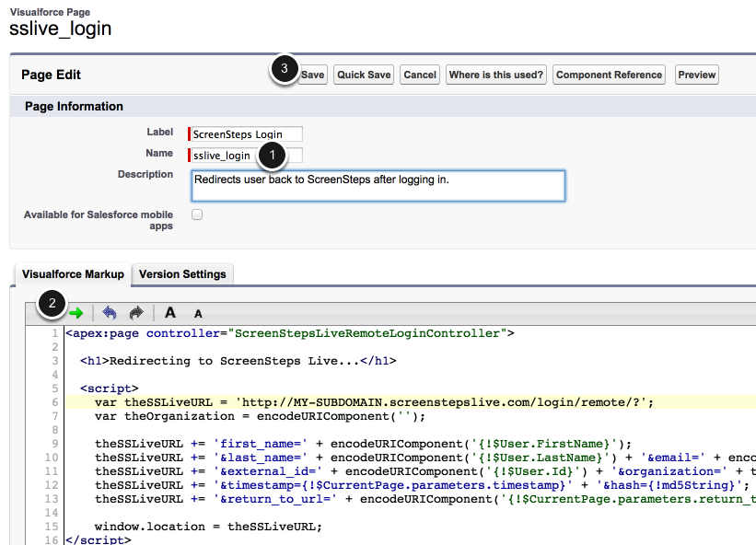Focus the Label input field
The width and height of the screenshot is (756, 545).
pos(247,134)
